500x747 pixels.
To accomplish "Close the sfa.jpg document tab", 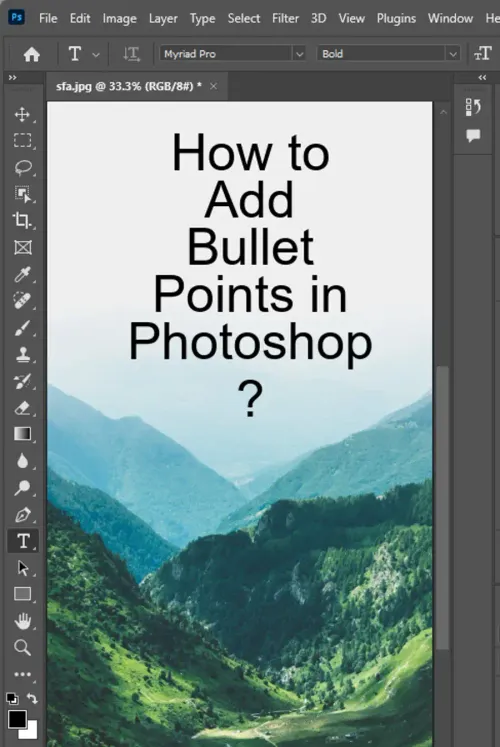I will pyautogui.click(x=213, y=86).
